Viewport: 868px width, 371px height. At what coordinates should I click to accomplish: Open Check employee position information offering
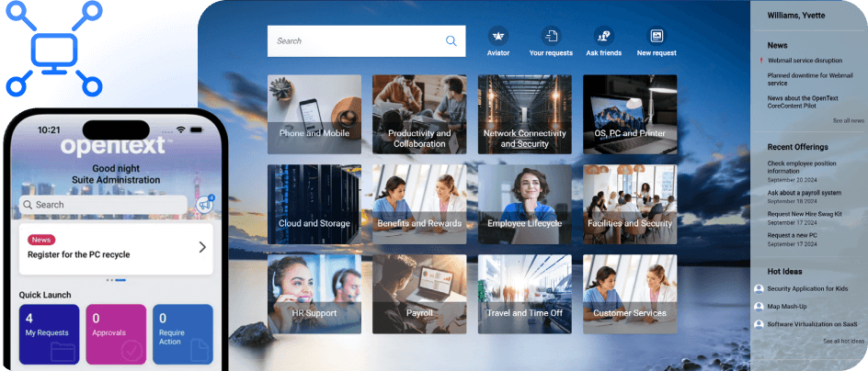802,167
